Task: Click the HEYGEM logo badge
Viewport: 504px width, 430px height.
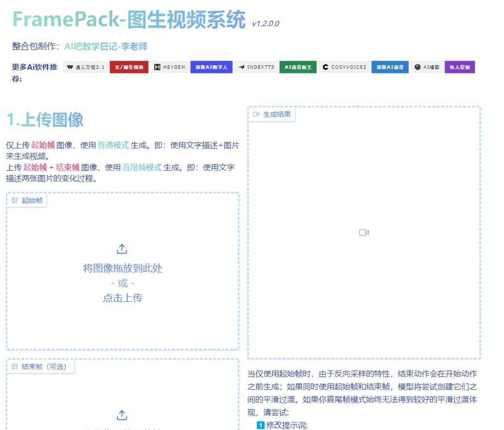Action: coord(170,67)
